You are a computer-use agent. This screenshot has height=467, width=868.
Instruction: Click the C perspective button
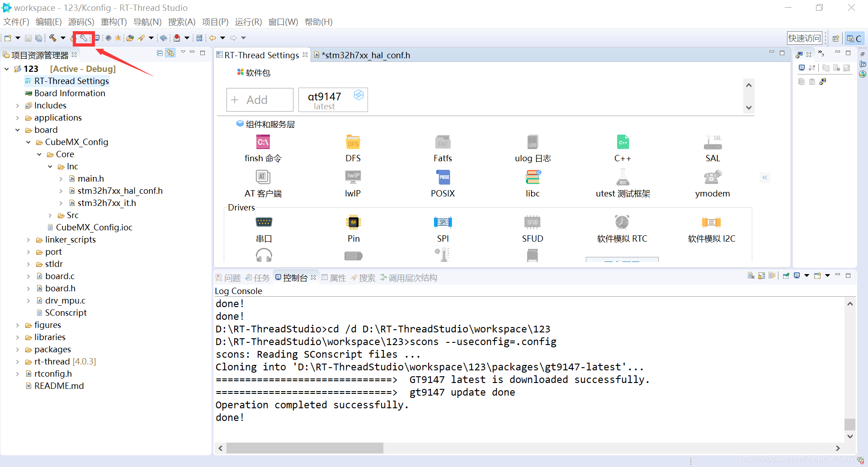[854, 38]
